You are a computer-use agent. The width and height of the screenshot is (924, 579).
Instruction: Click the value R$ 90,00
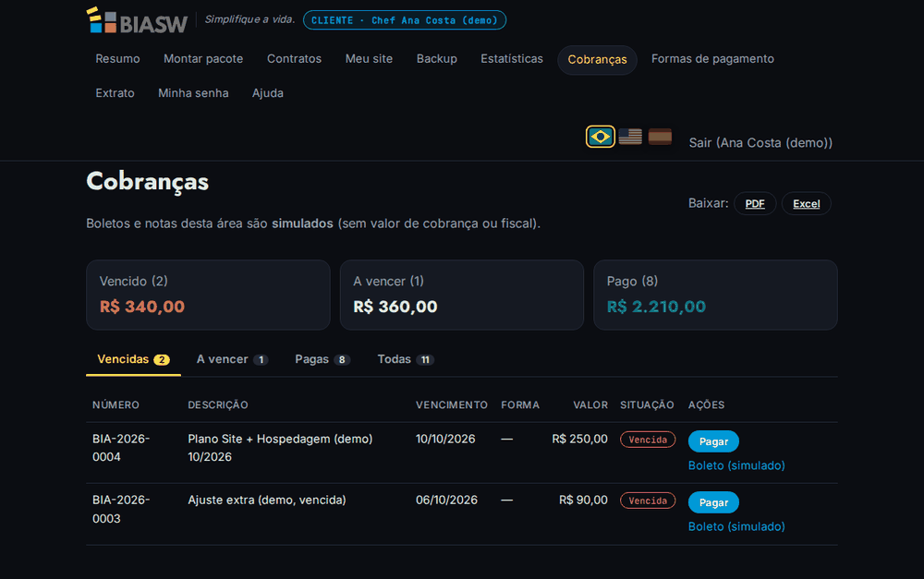click(583, 501)
